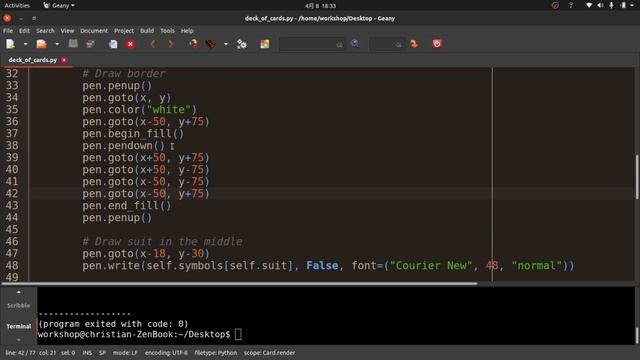Expand the recent files dropdown arrow
Viewport: 640px width, 360px height.
pos(57,44)
